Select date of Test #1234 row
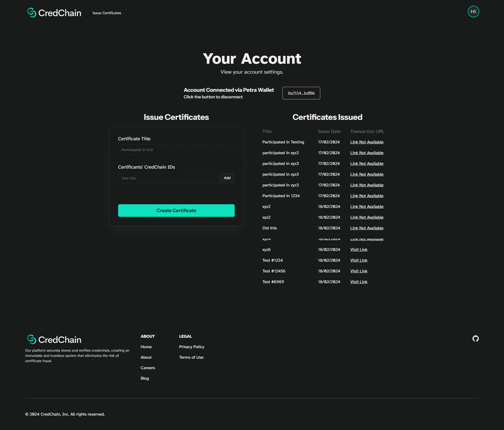This screenshot has height=430, width=504. pyautogui.click(x=329, y=260)
